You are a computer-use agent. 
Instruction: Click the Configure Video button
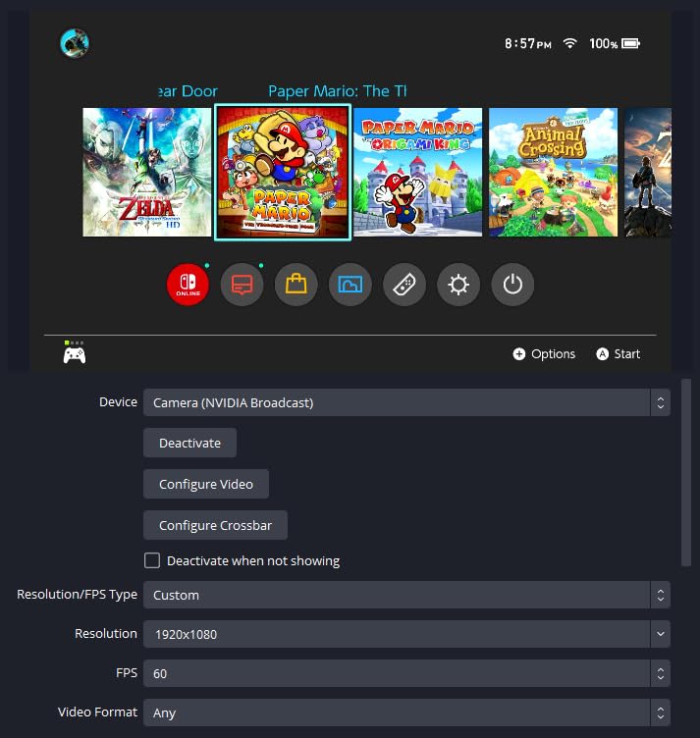[x=206, y=484]
